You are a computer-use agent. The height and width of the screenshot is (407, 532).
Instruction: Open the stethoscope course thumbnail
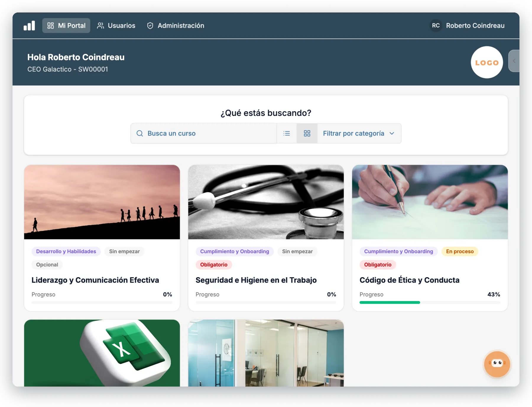coord(266,202)
